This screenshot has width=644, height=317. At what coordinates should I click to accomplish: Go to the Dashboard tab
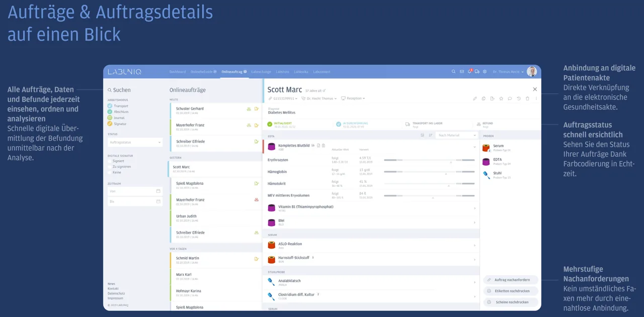coord(177,72)
